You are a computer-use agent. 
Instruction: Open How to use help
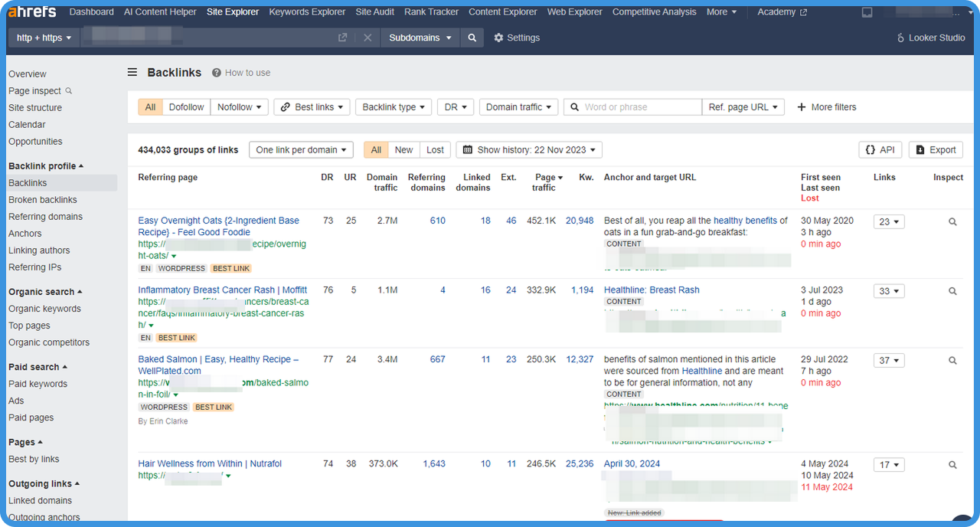[x=241, y=73]
